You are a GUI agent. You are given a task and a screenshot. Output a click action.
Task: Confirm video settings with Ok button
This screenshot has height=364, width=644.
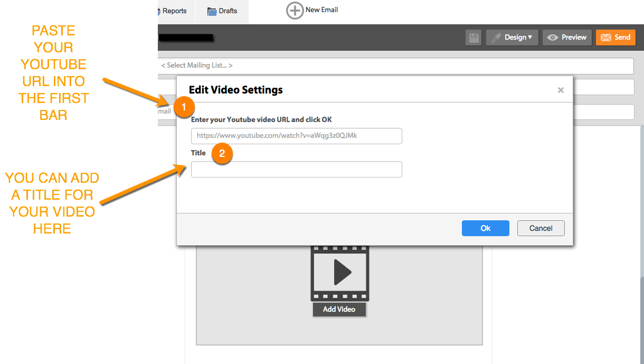(x=485, y=228)
